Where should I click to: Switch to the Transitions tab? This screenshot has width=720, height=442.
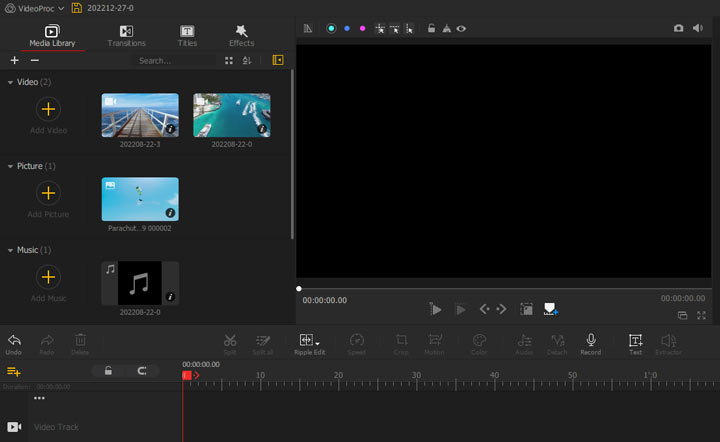tap(126, 36)
